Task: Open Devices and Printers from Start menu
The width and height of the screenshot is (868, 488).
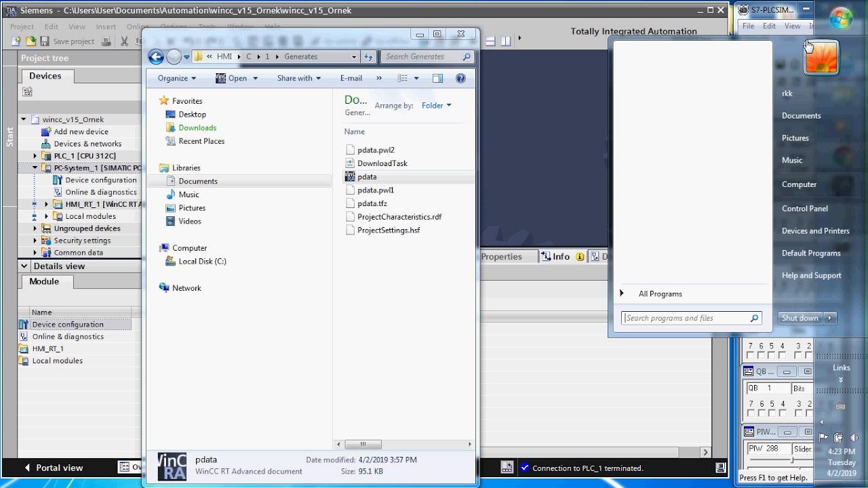Action: point(816,231)
